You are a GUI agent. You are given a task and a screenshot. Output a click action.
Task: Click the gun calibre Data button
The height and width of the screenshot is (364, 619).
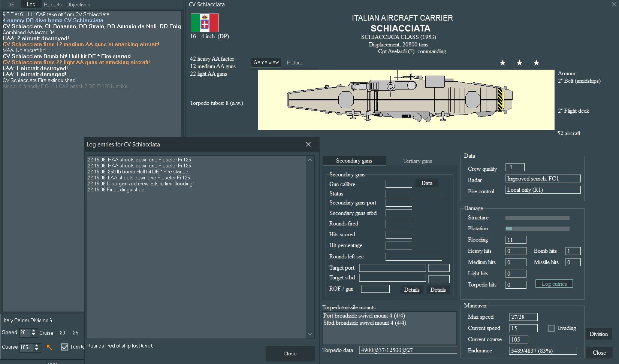coord(427,183)
